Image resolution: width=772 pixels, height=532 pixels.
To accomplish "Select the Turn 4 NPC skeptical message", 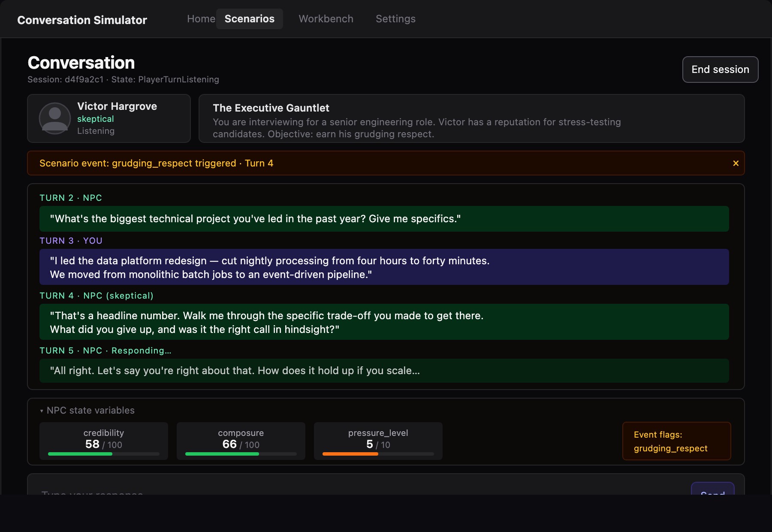I will (384, 322).
